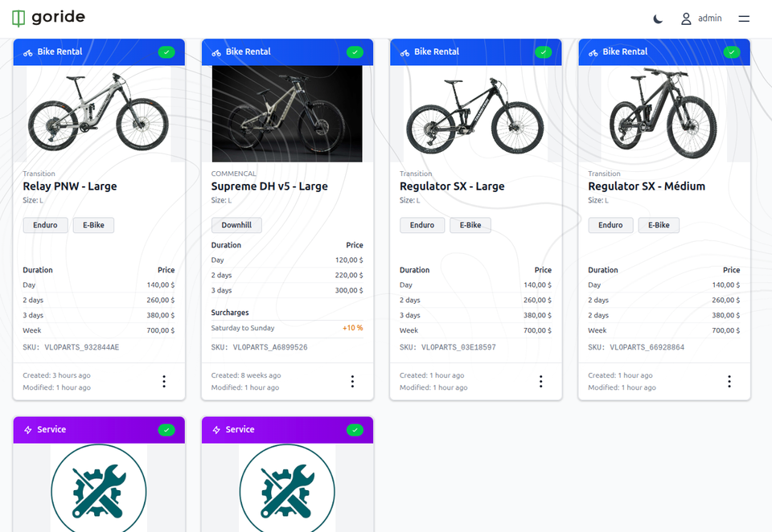772x532 pixels.
Task: Toggle active status checkmark on Supreme DH card
Action: click(x=355, y=51)
